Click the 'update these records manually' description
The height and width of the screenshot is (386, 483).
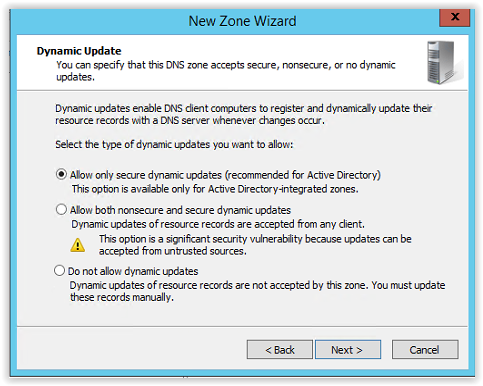pyautogui.click(x=257, y=291)
